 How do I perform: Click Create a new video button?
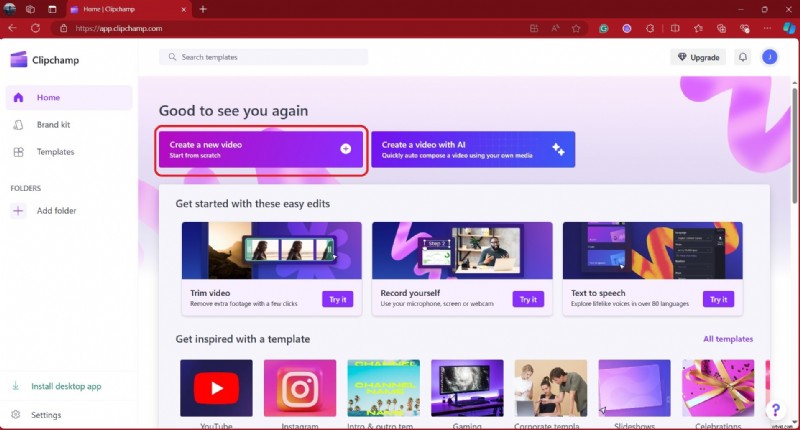click(261, 149)
